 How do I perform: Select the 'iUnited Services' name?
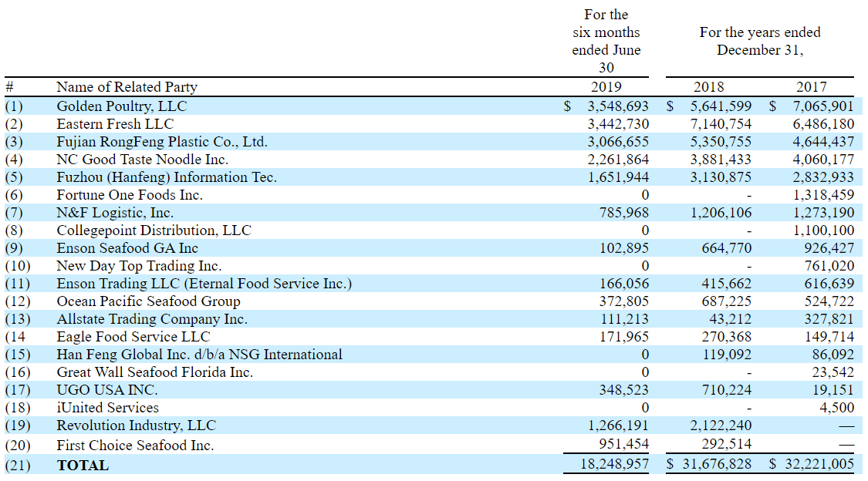click(107, 407)
